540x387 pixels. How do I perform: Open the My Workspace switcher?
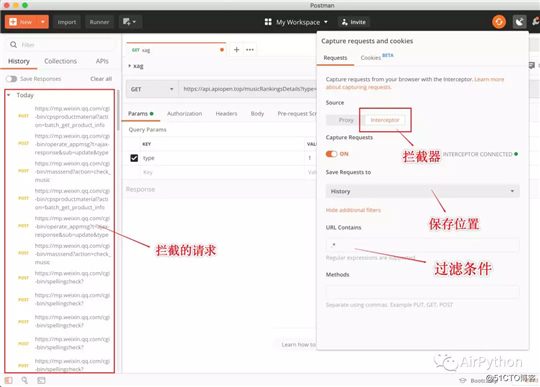coord(296,22)
